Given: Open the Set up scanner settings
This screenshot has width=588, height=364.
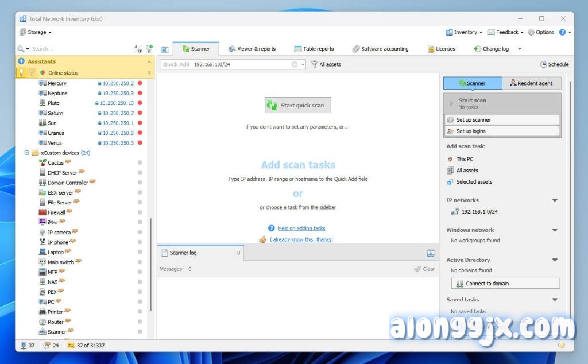Looking at the screenshot, I should tap(473, 120).
